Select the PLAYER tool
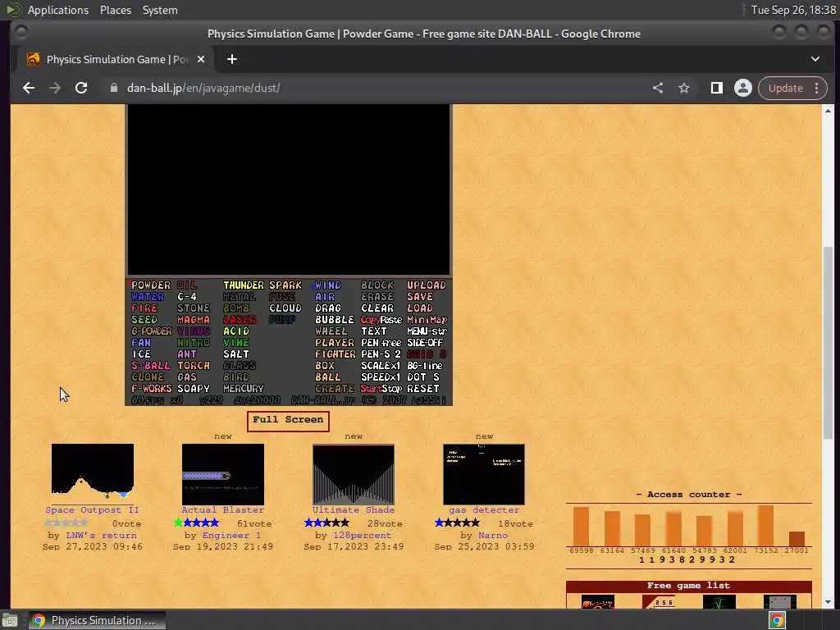The image size is (840, 630). [x=335, y=343]
